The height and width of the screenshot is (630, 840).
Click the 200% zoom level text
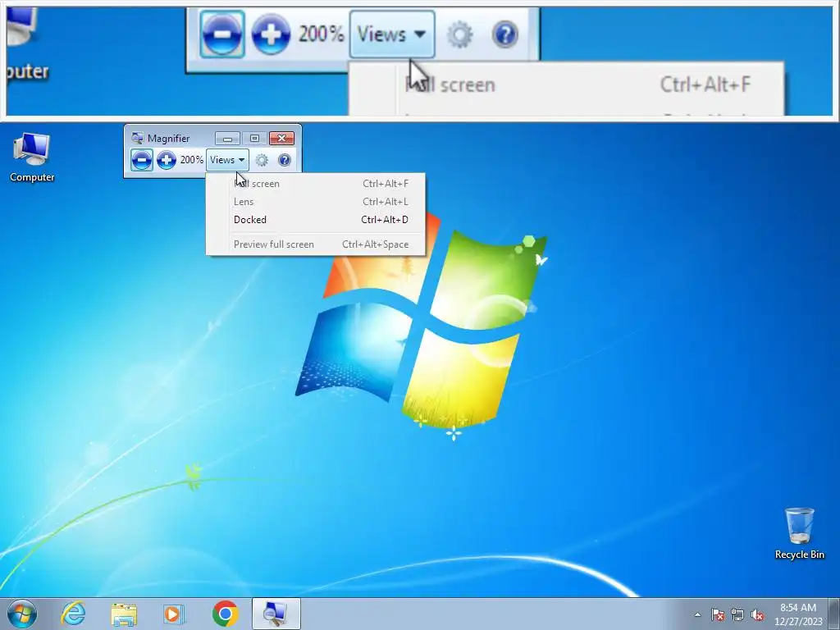click(192, 160)
